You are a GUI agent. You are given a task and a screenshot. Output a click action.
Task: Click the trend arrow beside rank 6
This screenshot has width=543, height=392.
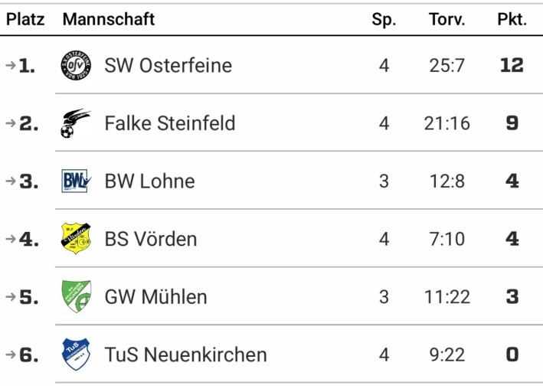(x=10, y=354)
